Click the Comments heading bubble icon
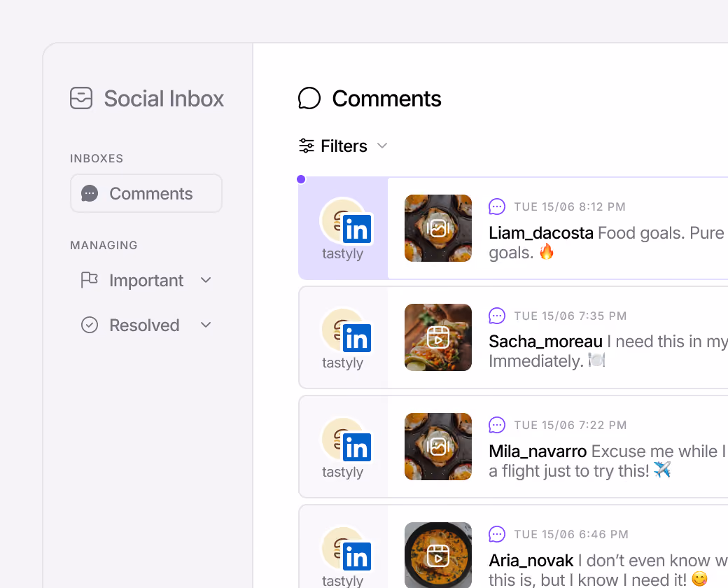The height and width of the screenshot is (588, 728). pyautogui.click(x=309, y=98)
